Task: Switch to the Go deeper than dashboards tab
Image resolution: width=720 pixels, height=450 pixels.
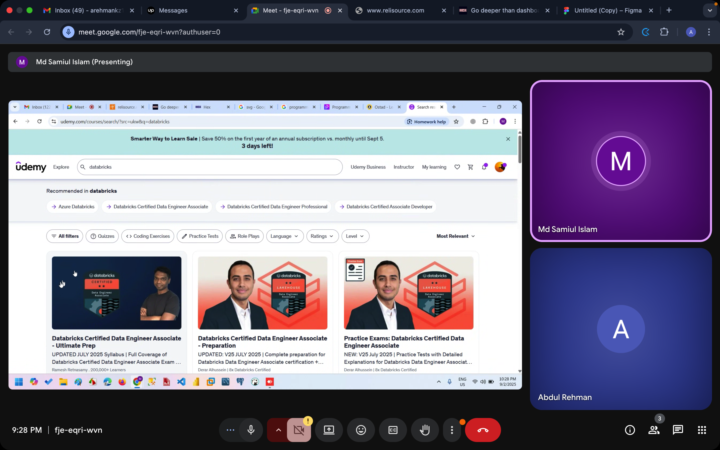Action: click(503, 10)
